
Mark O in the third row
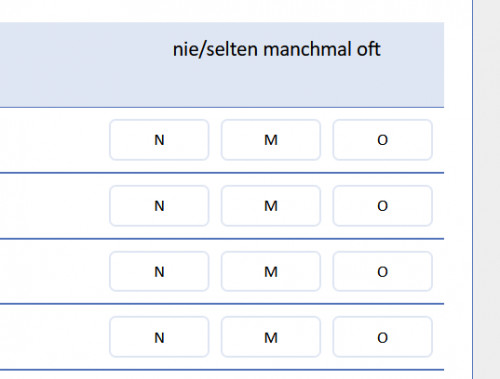(x=383, y=272)
